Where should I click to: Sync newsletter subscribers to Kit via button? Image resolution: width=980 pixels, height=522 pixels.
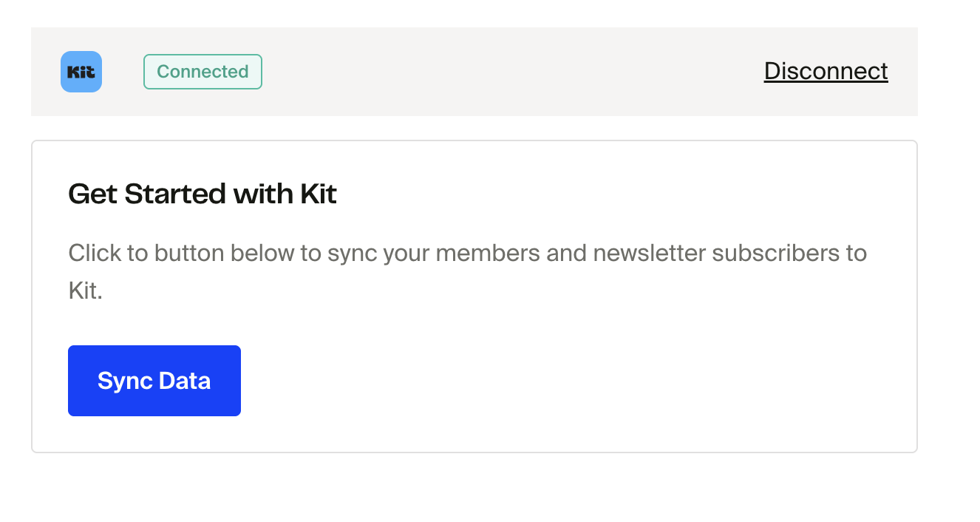tap(154, 381)
